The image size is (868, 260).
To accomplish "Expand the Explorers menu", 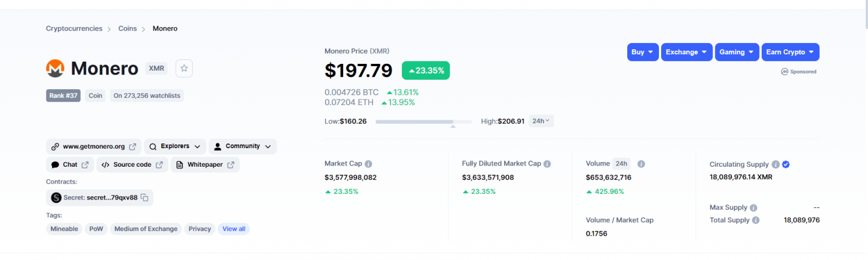I will [175, 146].
